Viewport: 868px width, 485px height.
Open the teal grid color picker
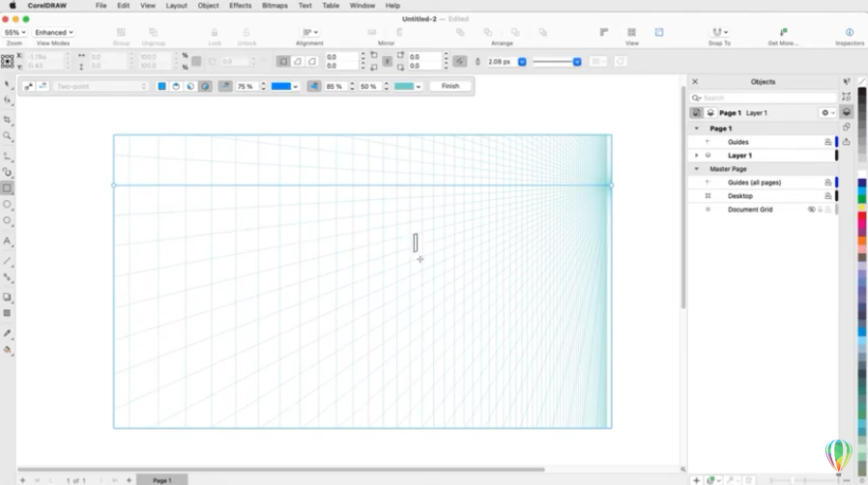click(x=408, y=86)
